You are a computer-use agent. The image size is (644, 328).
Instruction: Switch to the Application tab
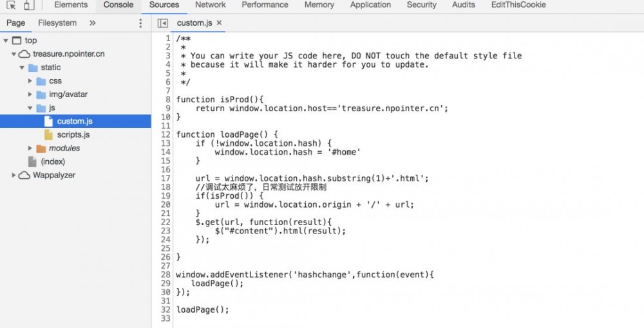tap(370, 5)
